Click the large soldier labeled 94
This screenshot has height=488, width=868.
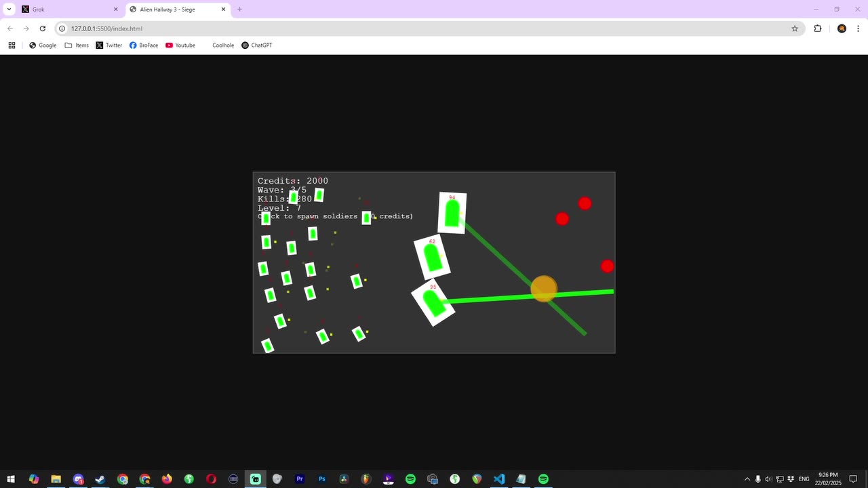(452, 213)
